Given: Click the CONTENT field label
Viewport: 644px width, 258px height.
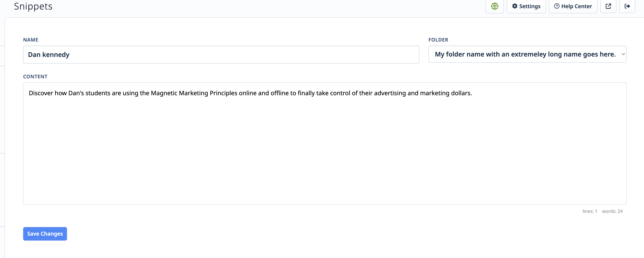Looking at the screenshot, I should tap(35, 77).
